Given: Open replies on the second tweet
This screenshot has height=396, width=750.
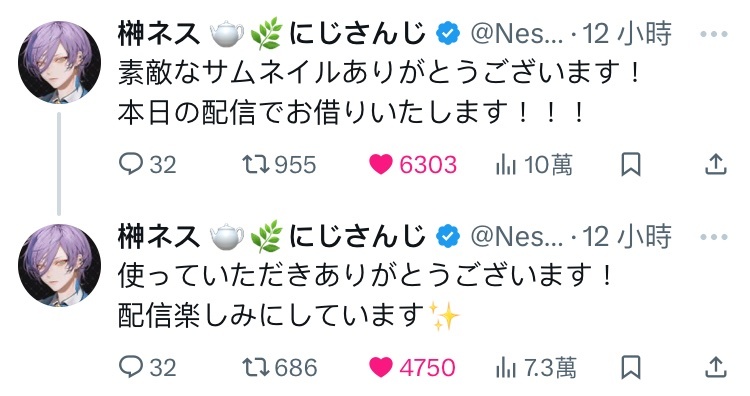Looking at the screenshot, I should point(147,367).
